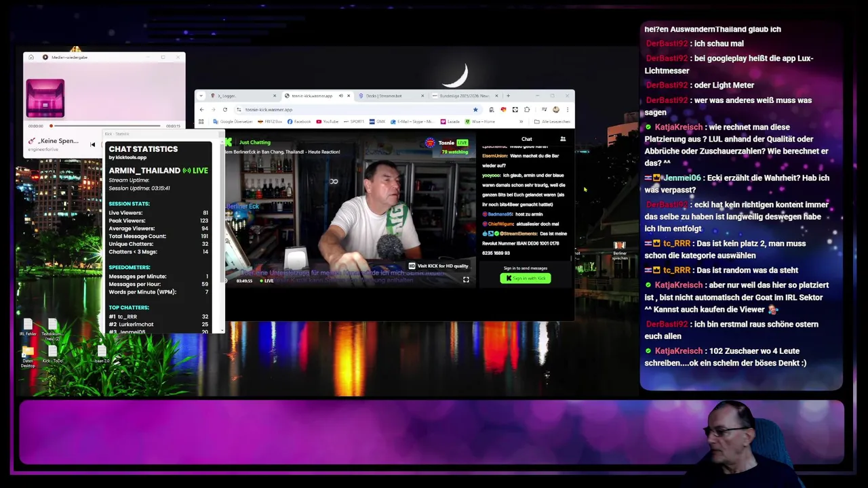This screenshot has width=868, height=488.
Task: Open the FRITZ!Box bookmark
Action: pyautogui.click(x=269, y=122)
